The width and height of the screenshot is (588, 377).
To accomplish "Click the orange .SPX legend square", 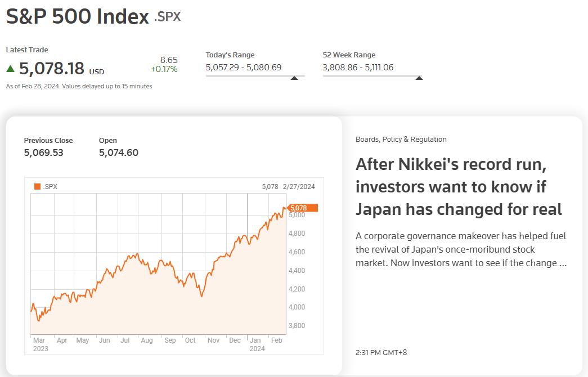I will [37, 186].
